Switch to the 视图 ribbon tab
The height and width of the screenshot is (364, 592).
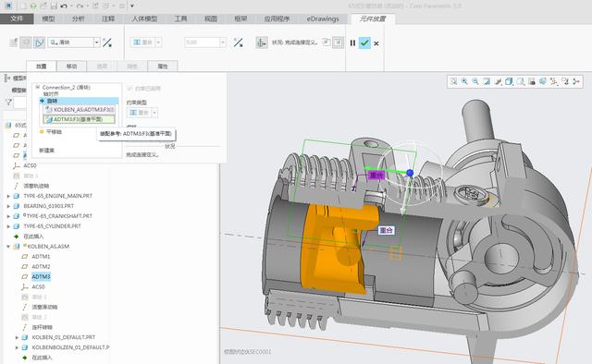coord(211,18)
